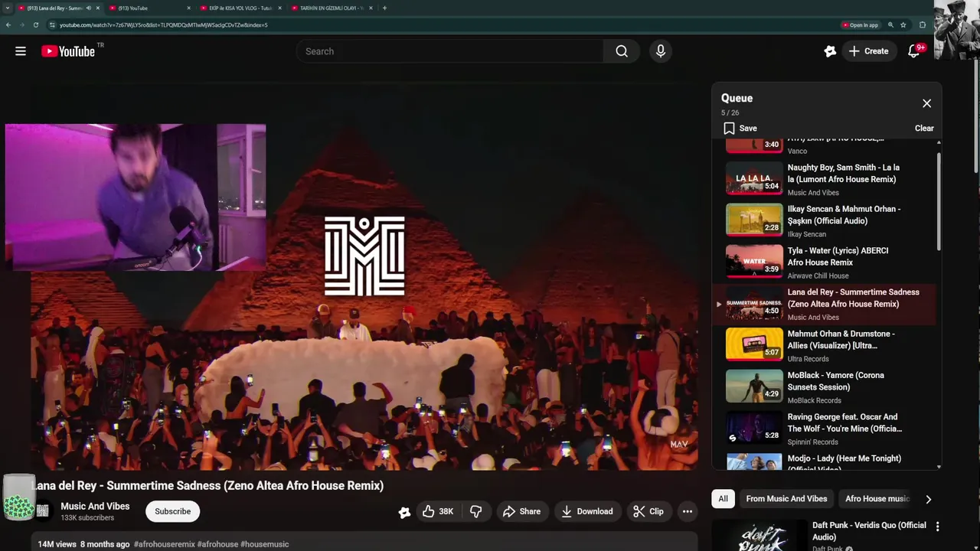Viewport: 980px width, 551px height.
Task: Close the 'EKİP ile KISA YOL VLOG' tab
Action: click(280, 8)
